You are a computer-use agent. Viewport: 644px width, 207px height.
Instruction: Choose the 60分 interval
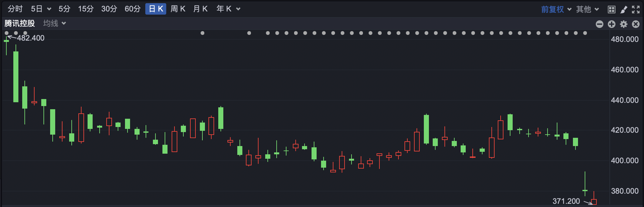tap(132, 9)
